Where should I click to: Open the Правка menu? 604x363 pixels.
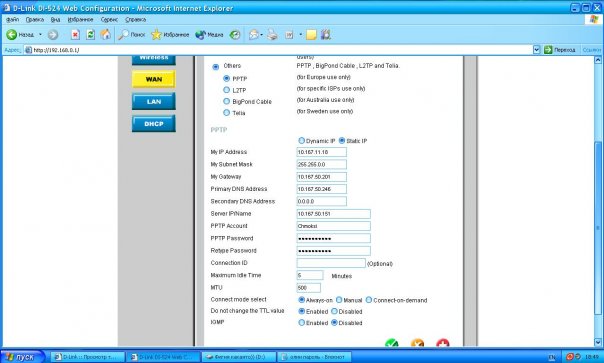coord(35,19)
